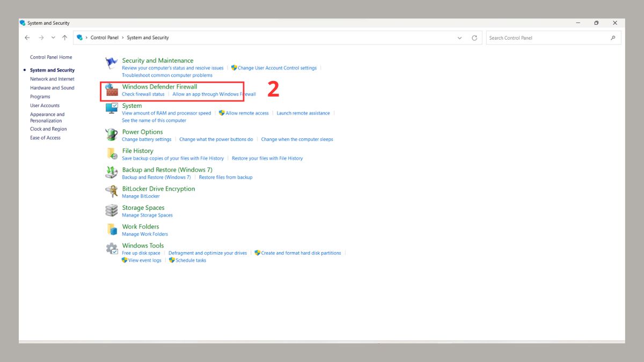Viewport: 644px width, 362px height.
Task: Click Allow an app through Windows Firewall
Action: (214, 94)
